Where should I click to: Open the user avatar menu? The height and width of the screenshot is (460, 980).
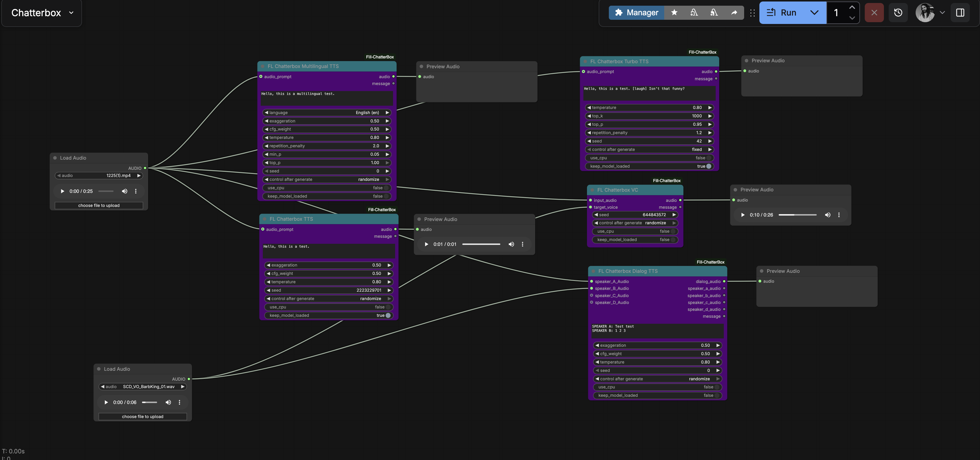click(930, 13)
